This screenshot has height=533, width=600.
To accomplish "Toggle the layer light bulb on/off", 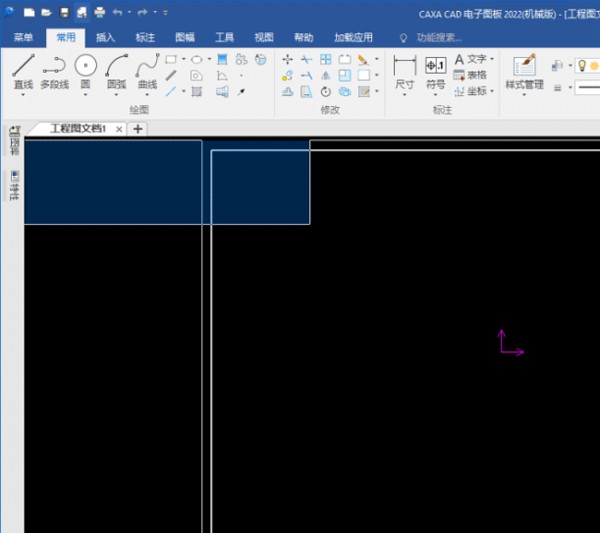I will click(582, 66).
